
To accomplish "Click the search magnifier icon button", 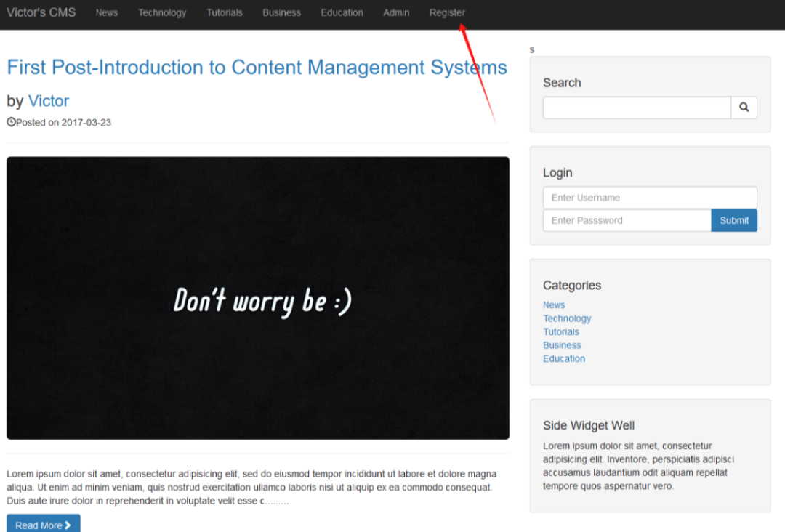I will [x=744, y=108].
